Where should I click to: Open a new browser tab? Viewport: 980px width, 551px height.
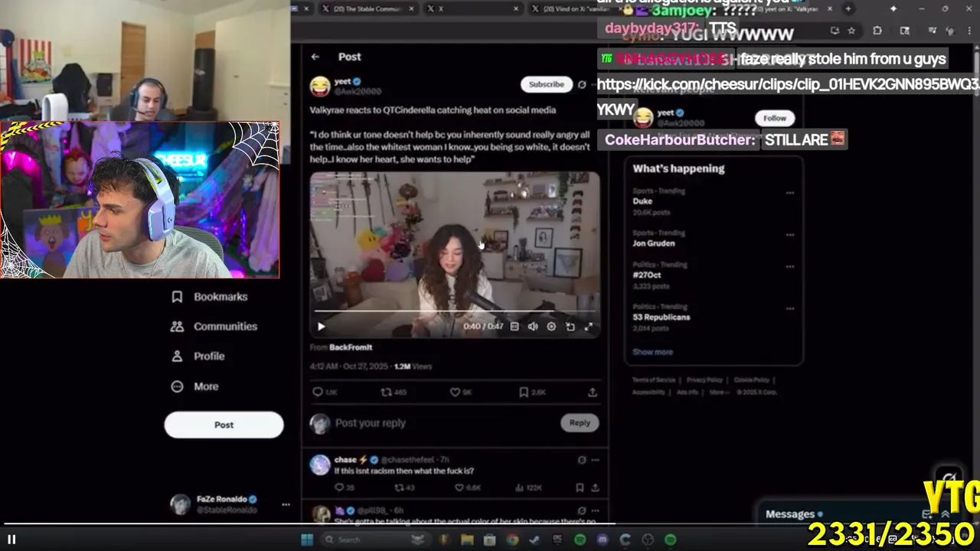point(848,8)
